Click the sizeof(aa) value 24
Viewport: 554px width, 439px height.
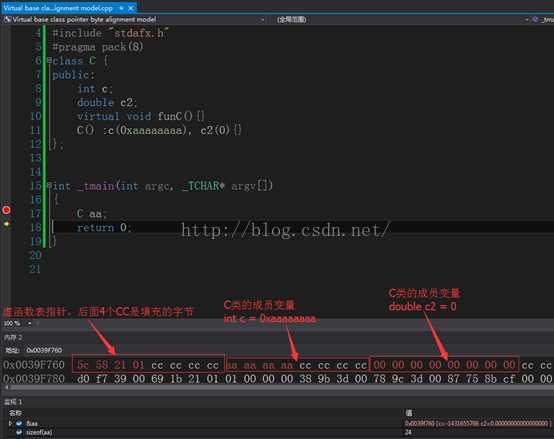point(408,432)
